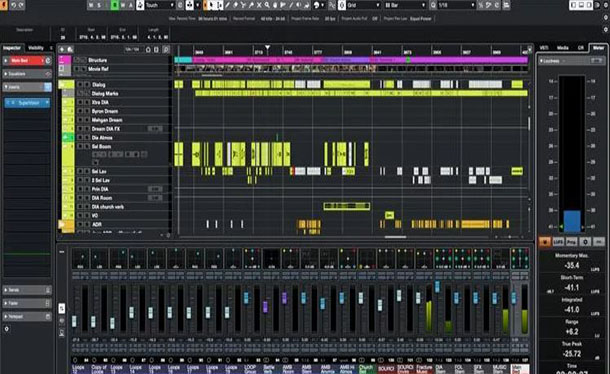Screen dimensions: 610x374
Task: Click the purple fader on Battle Verb channel
Action: (265, 306)
